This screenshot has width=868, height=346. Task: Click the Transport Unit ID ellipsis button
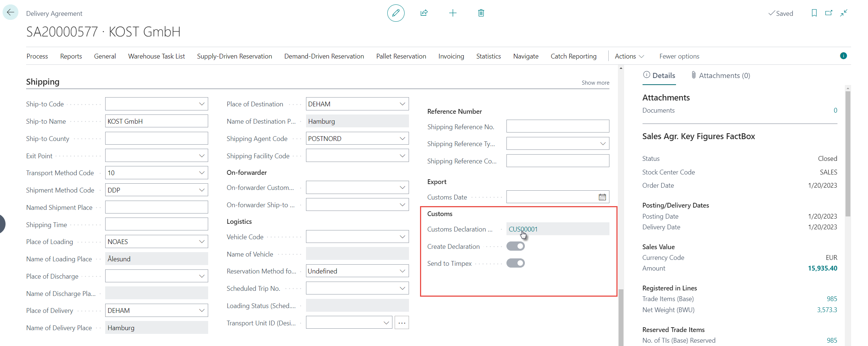[x=402, y=323]
